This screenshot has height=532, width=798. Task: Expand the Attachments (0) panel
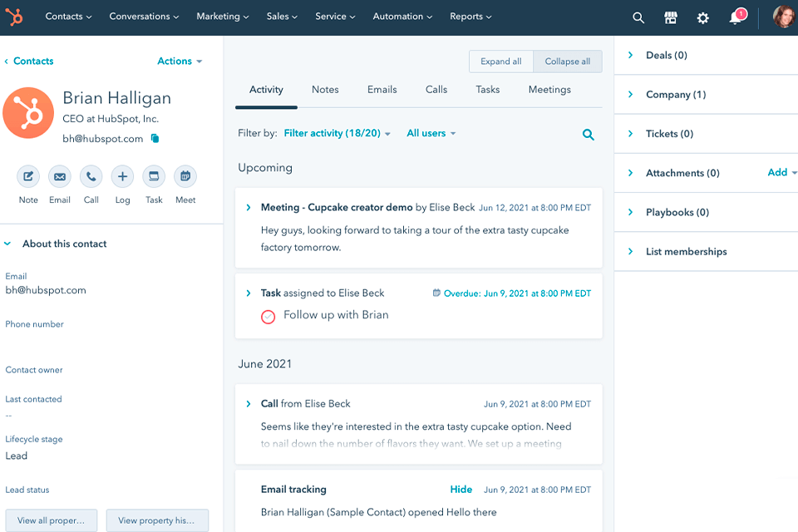pos(631,173)
